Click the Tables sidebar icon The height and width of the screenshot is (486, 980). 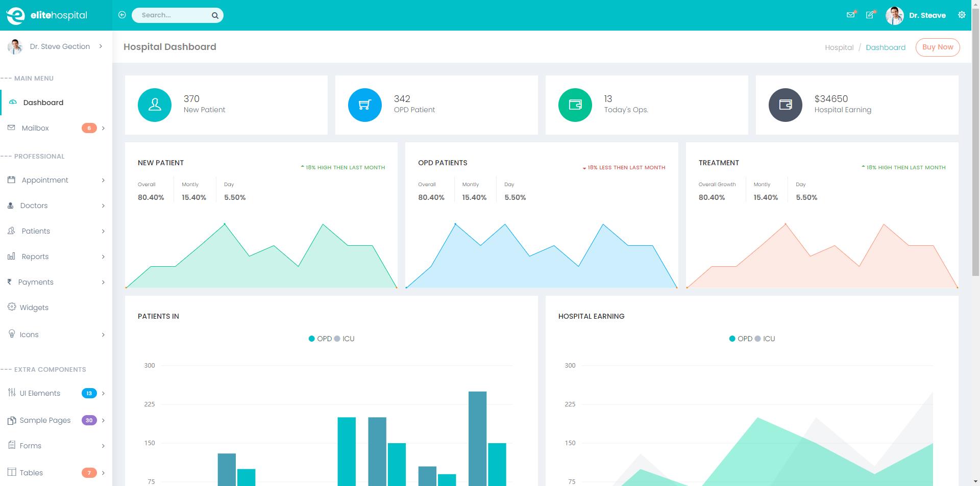coord(12,472)
